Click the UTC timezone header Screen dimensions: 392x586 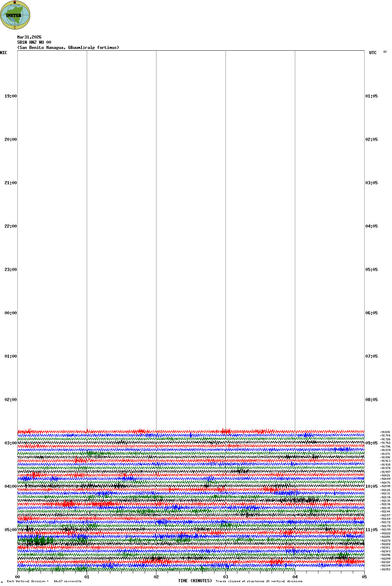pyautogui.click(x=373, y=53)
